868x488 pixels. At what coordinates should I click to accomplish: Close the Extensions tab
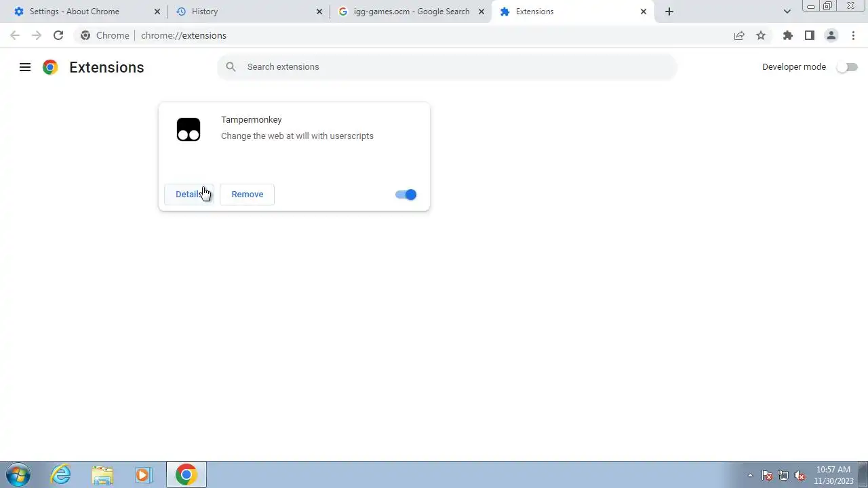coord(644,12)
